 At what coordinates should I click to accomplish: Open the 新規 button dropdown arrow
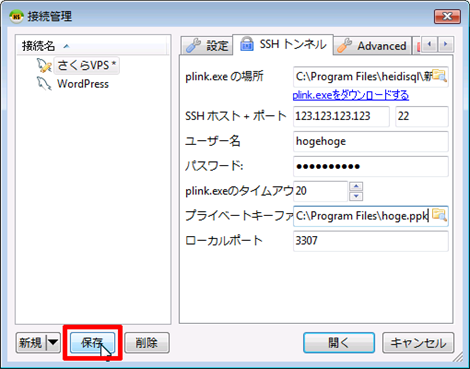53,342
